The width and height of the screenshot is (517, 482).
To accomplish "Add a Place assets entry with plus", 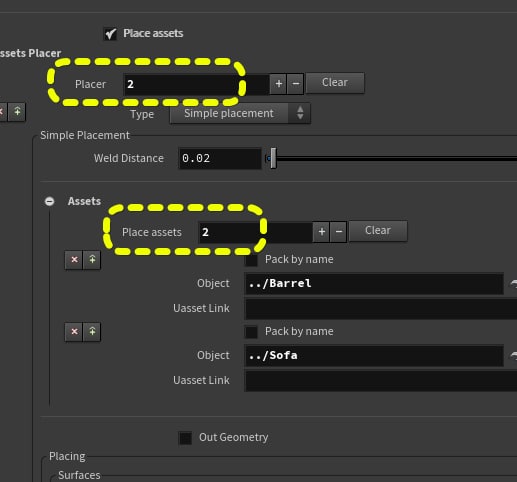I will coord(322,232).
